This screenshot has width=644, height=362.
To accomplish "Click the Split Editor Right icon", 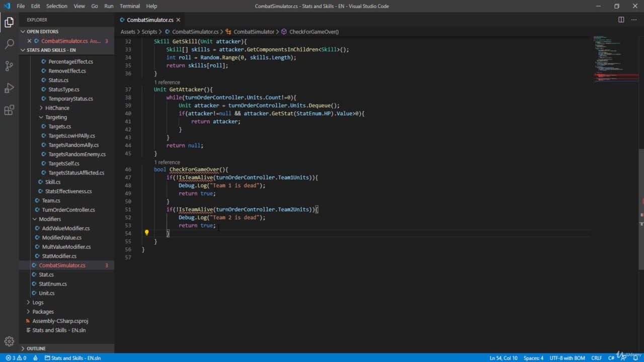I will pos(621,20).
